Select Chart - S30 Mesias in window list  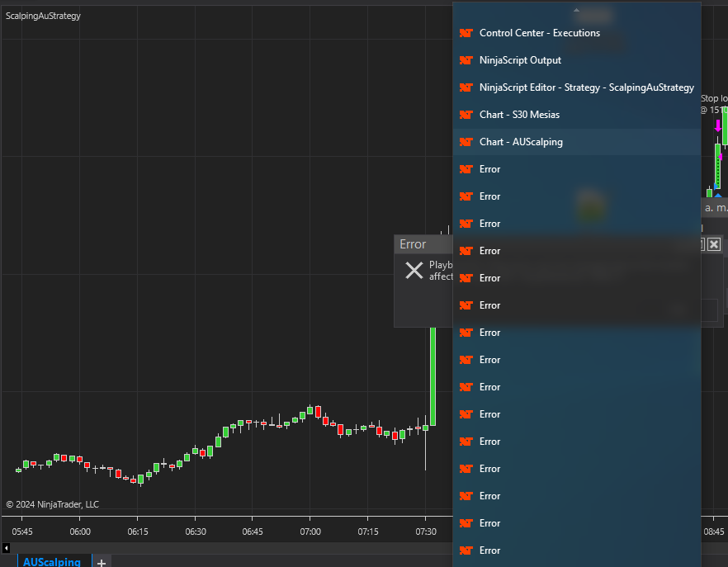(x=577, y=115)
